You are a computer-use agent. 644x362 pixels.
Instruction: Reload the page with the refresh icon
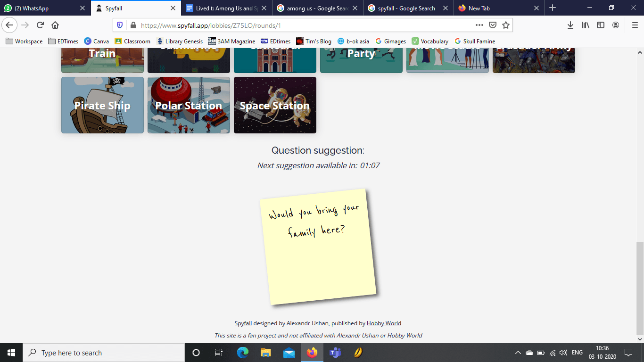coord(41,25)
